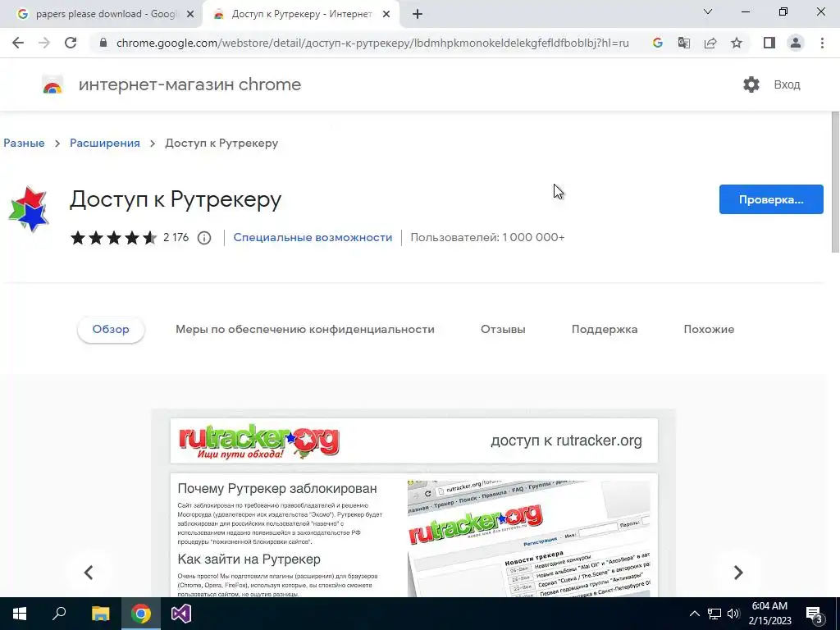840x630 pixels.
Task: Open Visual Studio from the taskbar
Action: [181, 614]
